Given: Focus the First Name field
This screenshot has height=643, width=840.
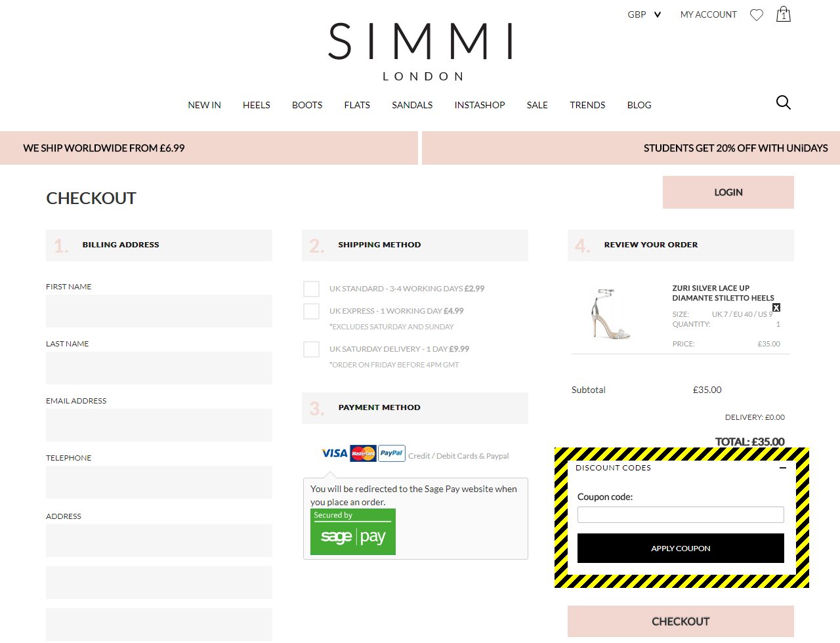Looking at the screenshot, I should 159,311.
